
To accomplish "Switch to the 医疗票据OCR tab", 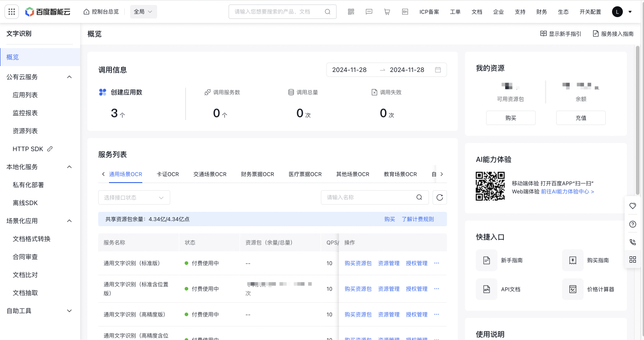I will click(305, 174).
